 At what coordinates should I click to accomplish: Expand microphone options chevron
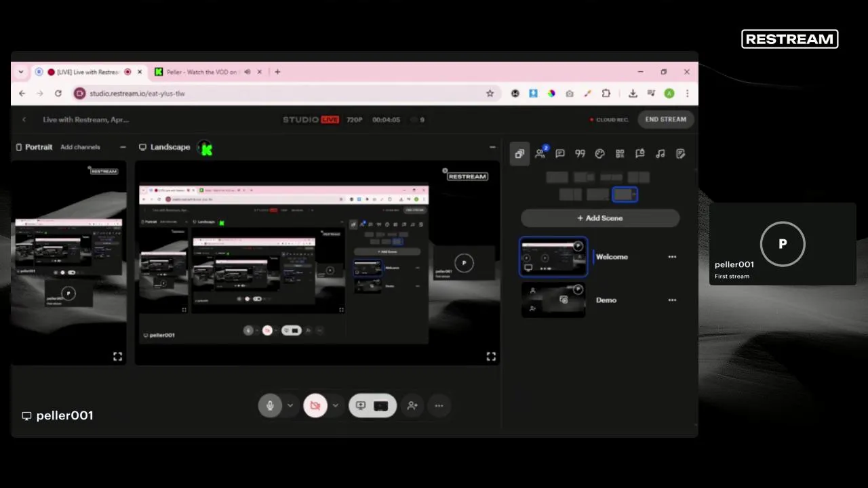[x=290, y=405]
